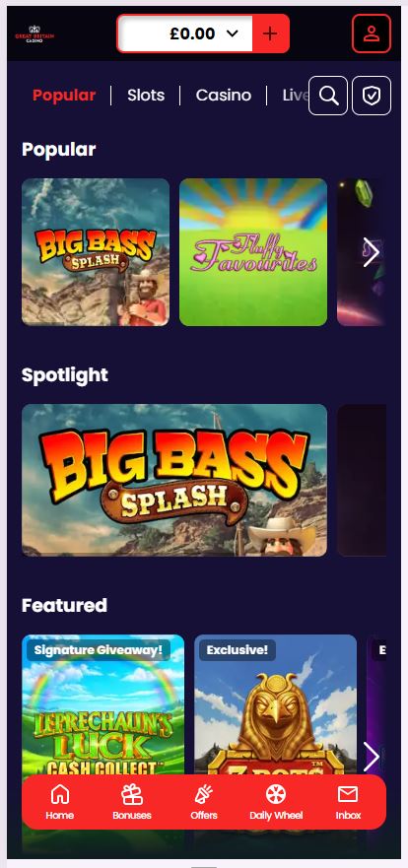Switch to the Casino tab
408x868 pixels.
point(223,96)
